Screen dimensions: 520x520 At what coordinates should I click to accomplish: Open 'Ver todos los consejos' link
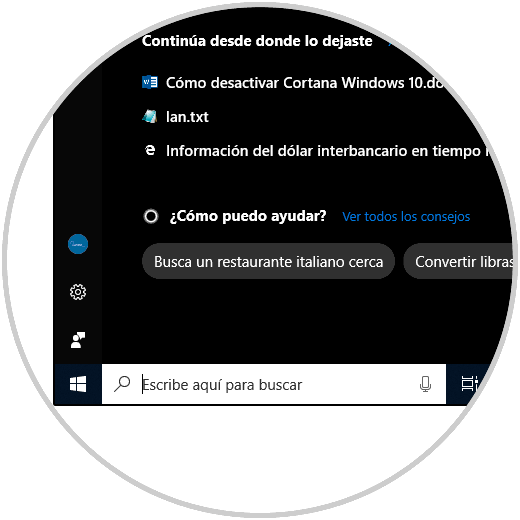[x=406, y=217]
